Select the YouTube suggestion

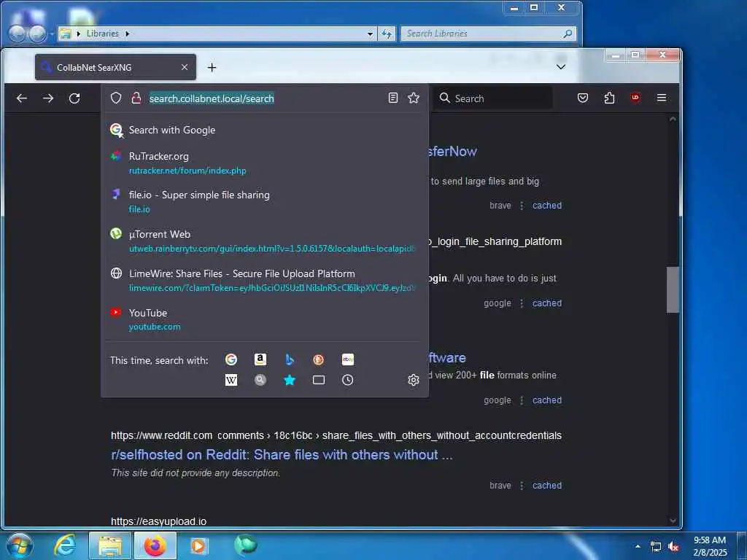265,319
